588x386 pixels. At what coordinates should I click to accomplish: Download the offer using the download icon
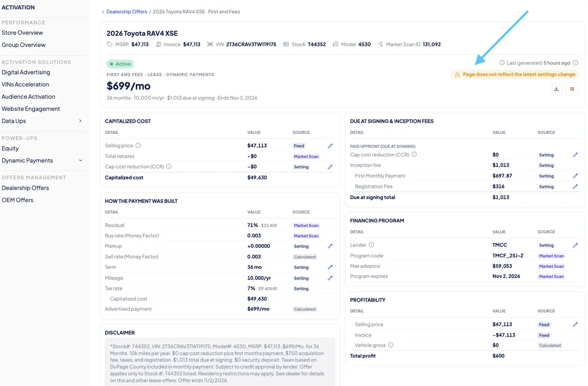[556, 89]
